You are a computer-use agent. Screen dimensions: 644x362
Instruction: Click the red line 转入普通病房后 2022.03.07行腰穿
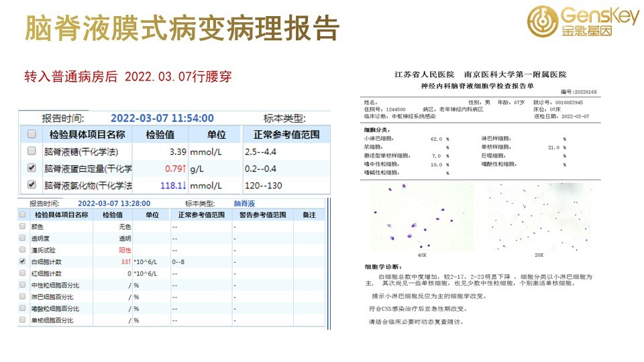coord(127,76)
